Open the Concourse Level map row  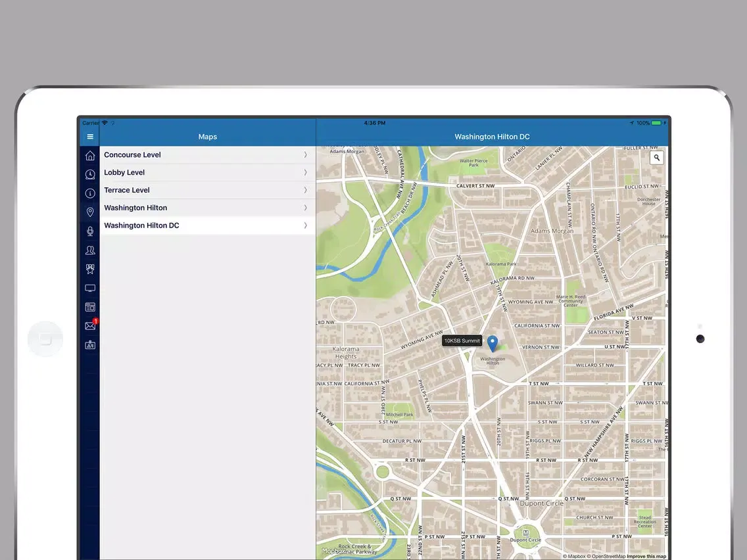pyautogui.click(x=208, y=154)
